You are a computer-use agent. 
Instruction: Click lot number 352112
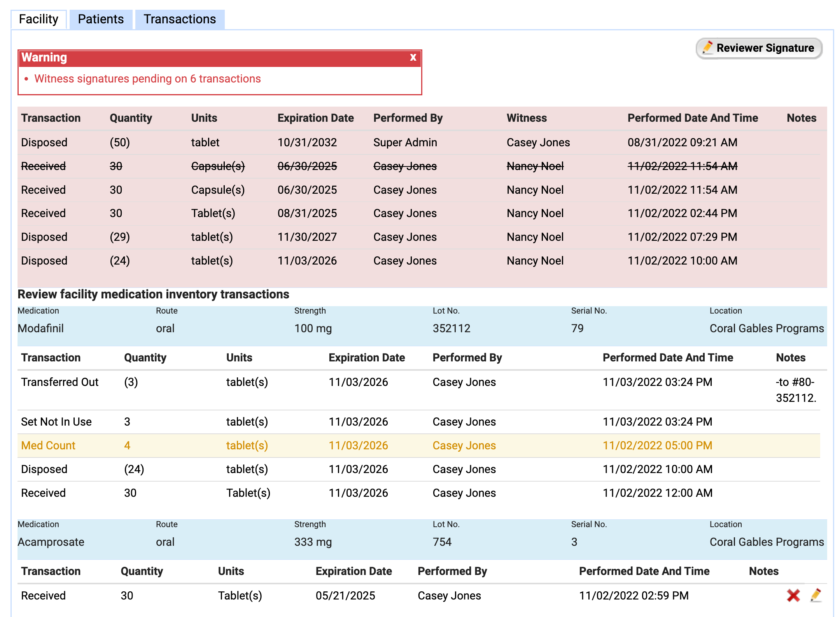point(451,328)
